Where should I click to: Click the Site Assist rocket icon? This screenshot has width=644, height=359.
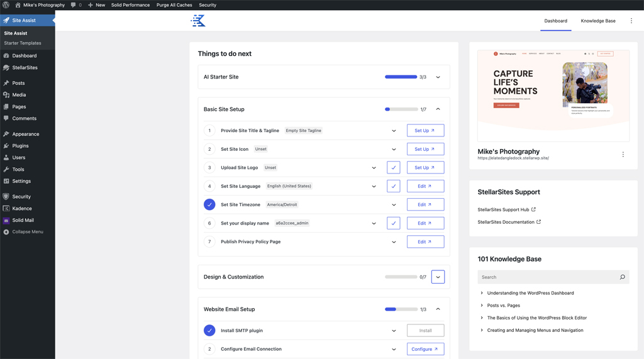(6, 21)
